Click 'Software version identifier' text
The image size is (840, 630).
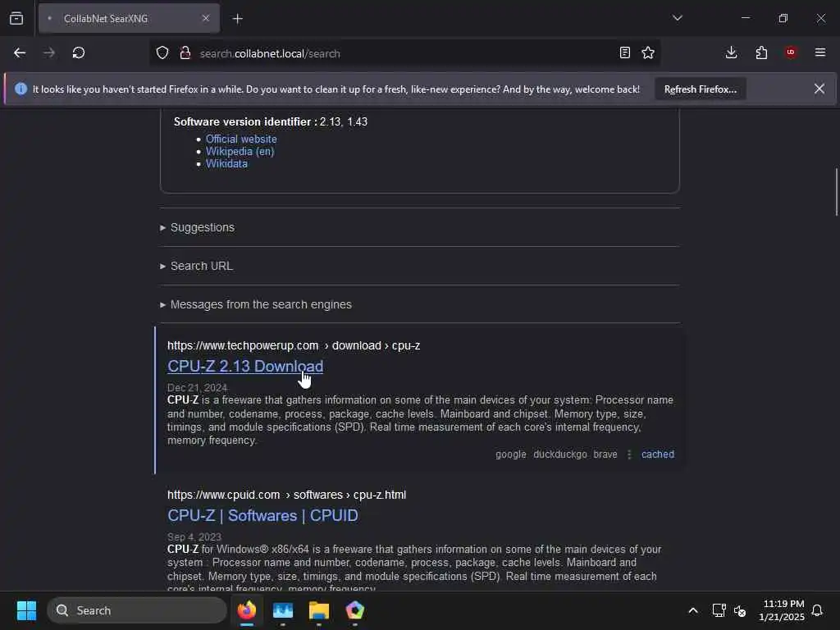click(245, 122)
